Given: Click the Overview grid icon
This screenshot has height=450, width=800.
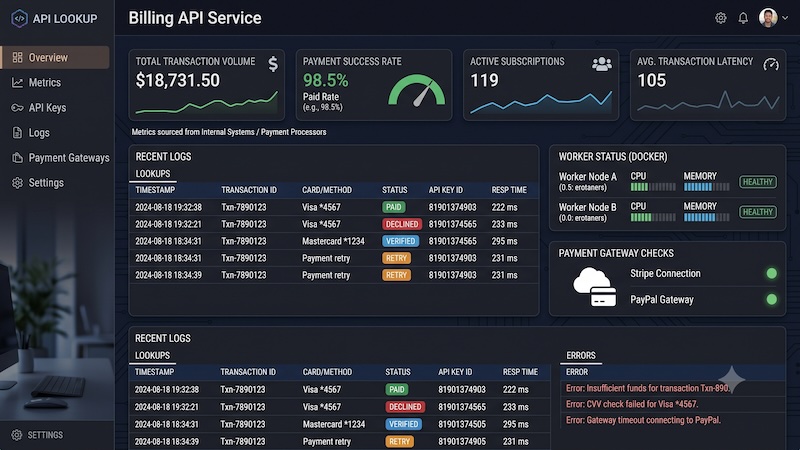Looking at the screenshot, I should 17,57.
